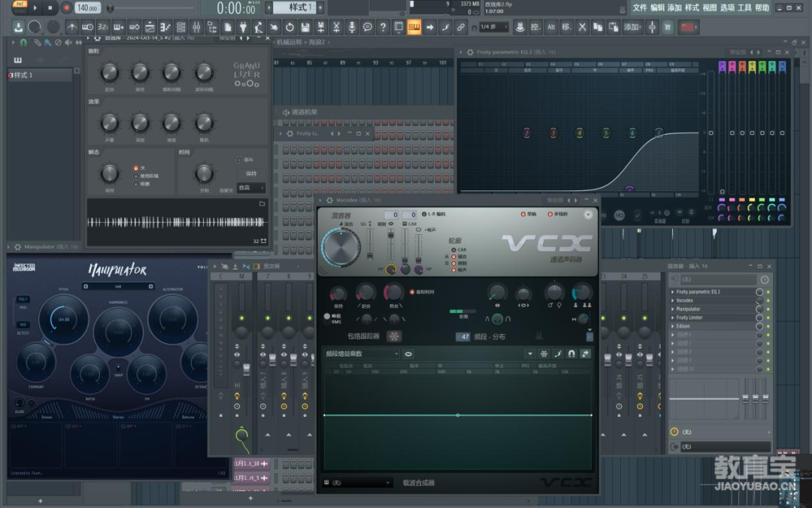
Task: Click the Vocodex large 混音 knob
Action: click(x=341, y=248)
